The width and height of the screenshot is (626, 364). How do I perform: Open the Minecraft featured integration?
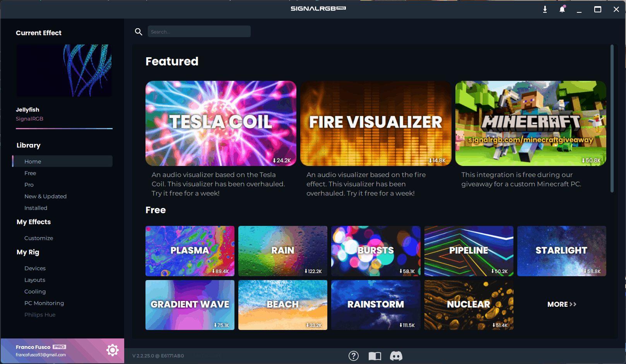[x=531, y=123]
